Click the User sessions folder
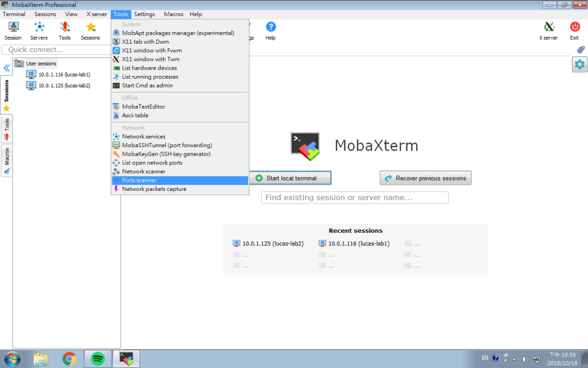 coord(36,63)
